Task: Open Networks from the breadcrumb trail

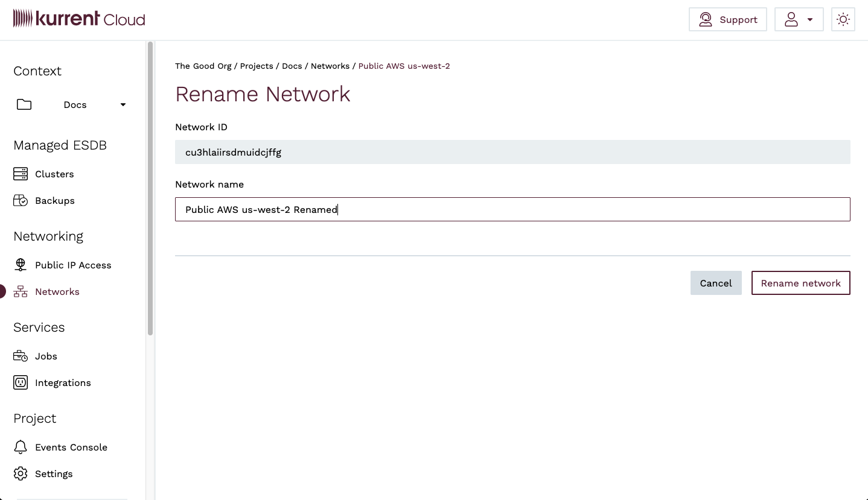Action: 330,66
